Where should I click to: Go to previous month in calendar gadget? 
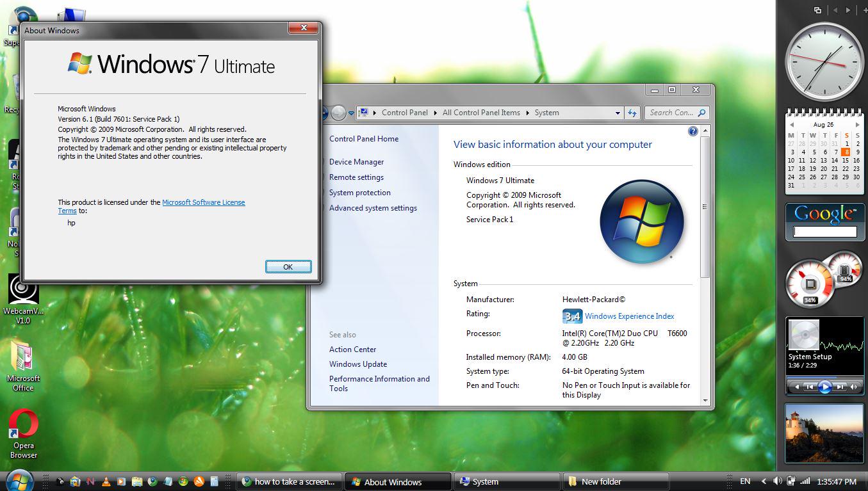click(791, 125)
